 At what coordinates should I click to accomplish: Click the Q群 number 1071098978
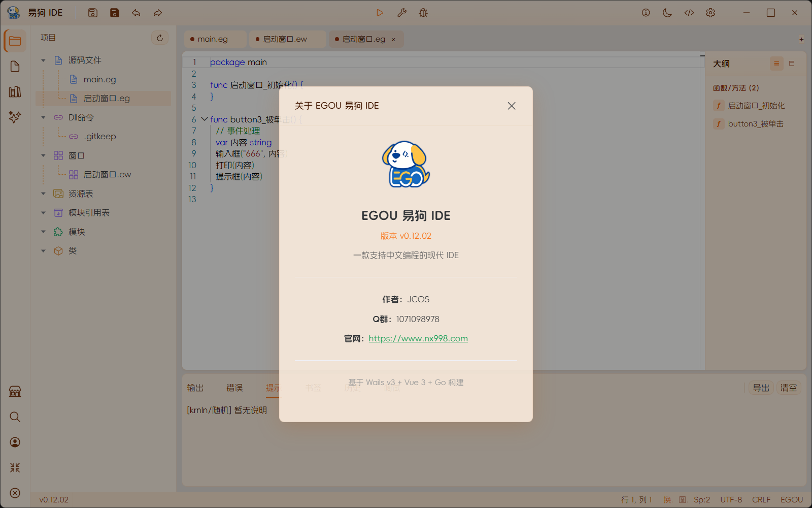(418, 319)
